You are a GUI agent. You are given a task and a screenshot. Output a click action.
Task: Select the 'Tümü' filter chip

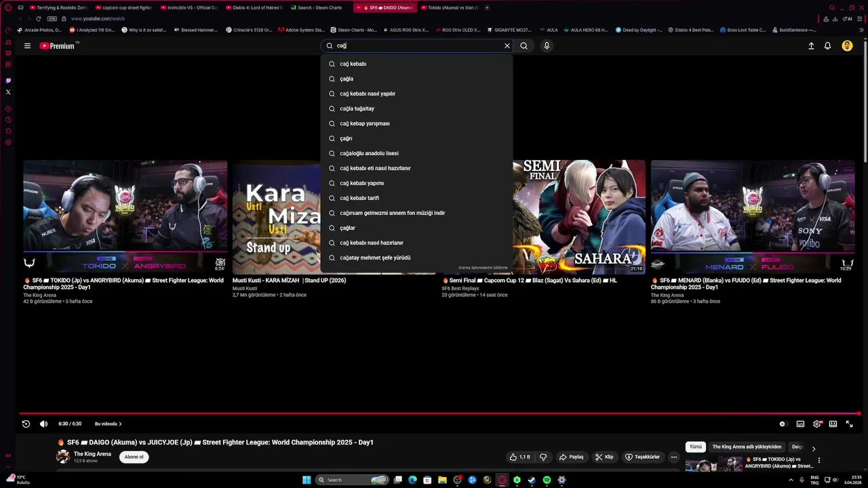coord(696,447)
